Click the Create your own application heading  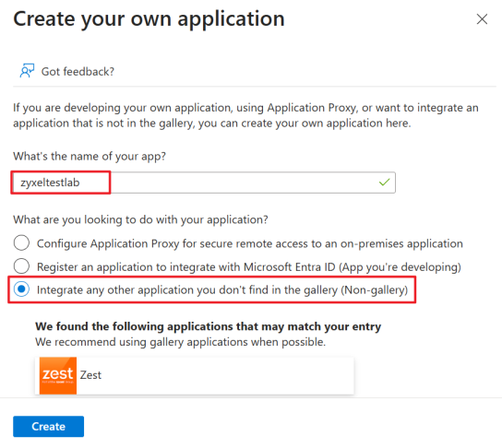coord(149,19)
